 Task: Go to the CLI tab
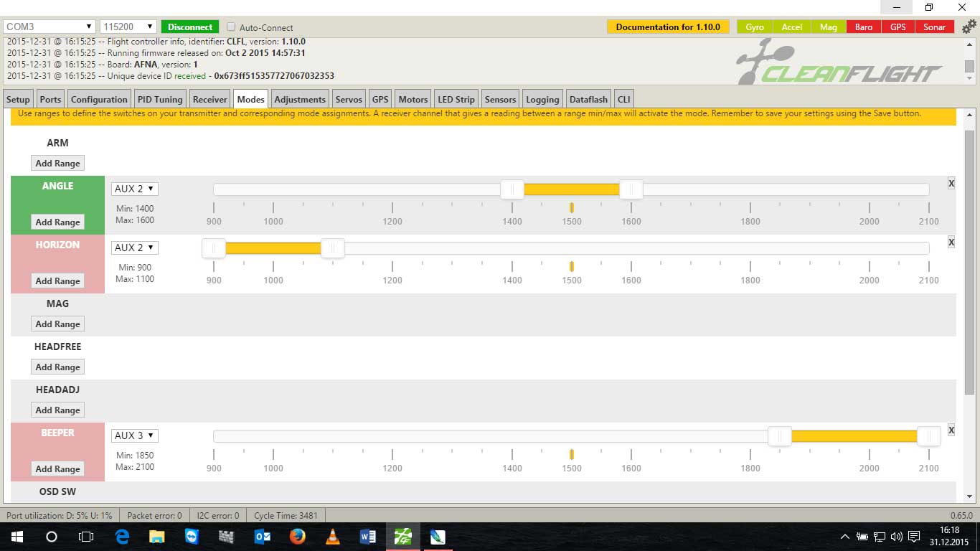(x=624, y=100)
